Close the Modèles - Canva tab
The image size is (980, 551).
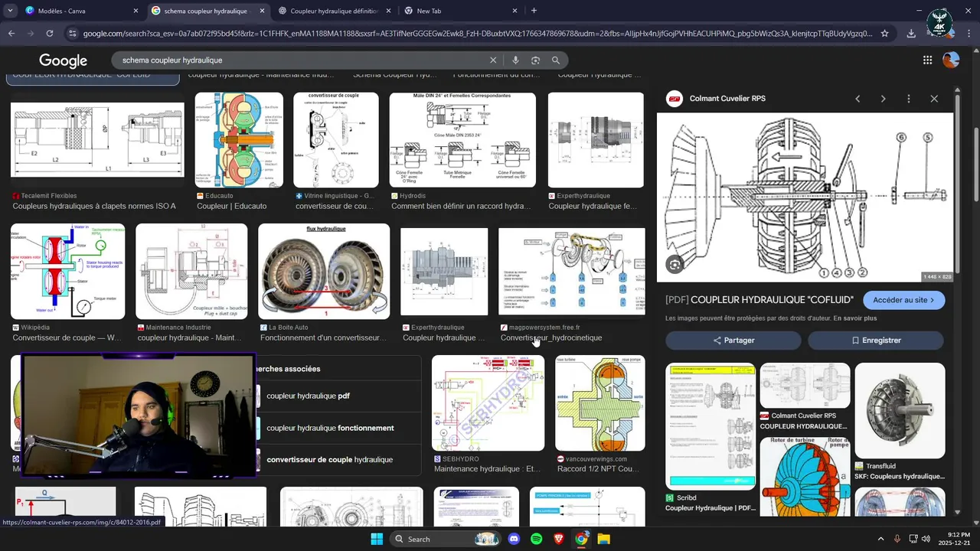pyautogui.click(x=136, y=11)
